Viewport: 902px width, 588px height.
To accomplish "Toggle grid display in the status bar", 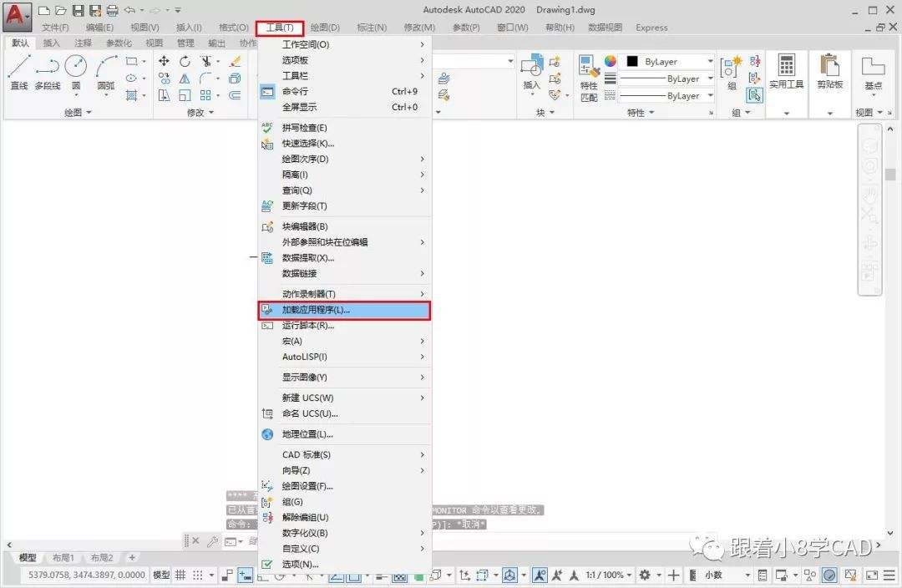I will pyautogui.click(x=180, y=575).
